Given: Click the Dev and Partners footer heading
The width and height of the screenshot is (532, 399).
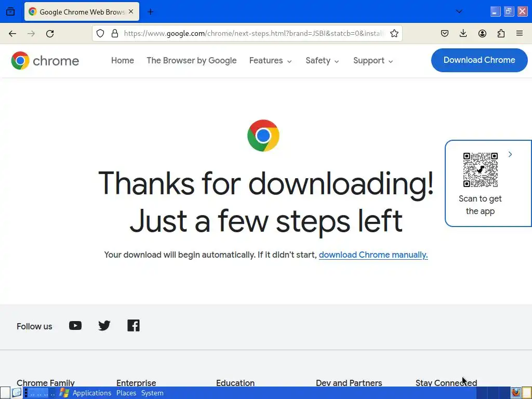Looking at the screenshot, I should point(349,383).
